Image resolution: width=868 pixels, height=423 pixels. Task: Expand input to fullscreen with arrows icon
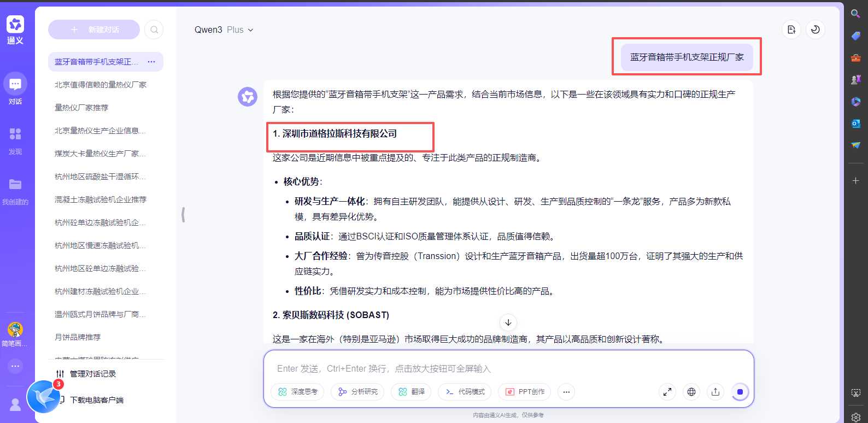(667, 392)
